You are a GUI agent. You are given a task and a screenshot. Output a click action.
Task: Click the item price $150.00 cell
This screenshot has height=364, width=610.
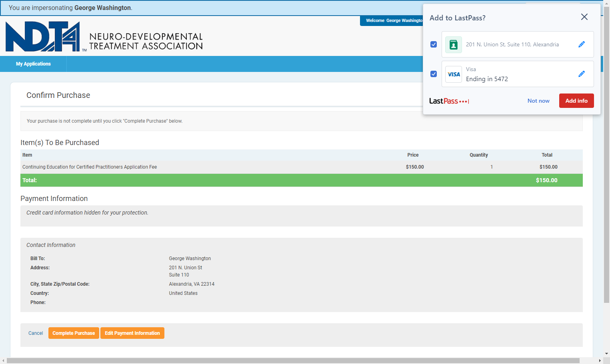[415, 167]
